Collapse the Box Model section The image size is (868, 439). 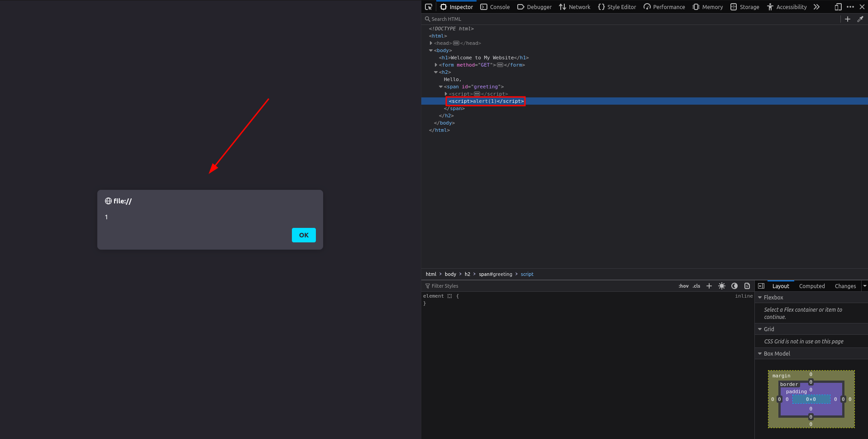tap(760, 353)
